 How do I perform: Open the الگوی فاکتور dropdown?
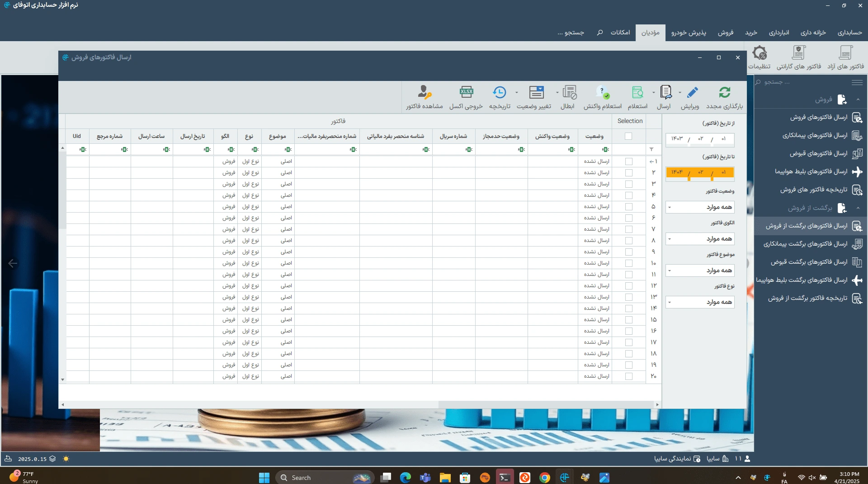coord(700,239)
